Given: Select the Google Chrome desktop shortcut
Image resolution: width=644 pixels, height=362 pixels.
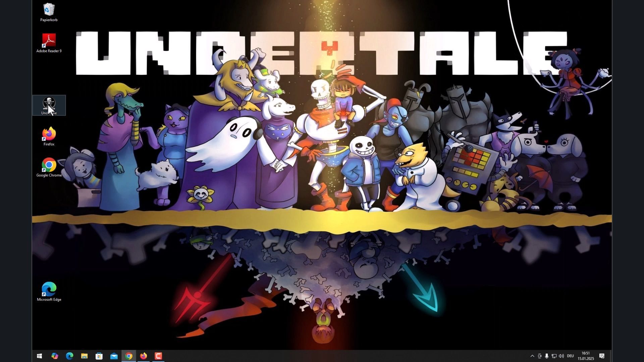Looking at the screenshot, I should [49, 168].
